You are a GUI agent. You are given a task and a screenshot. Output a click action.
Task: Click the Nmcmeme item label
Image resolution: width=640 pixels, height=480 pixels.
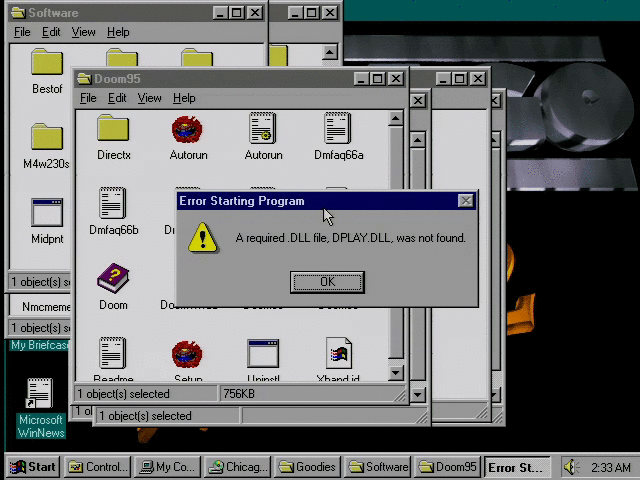[46, 307]
